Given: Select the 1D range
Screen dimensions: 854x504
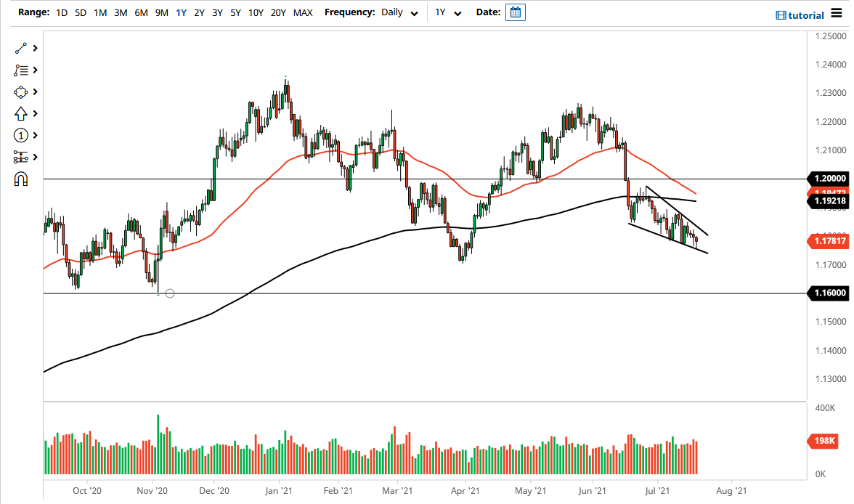Looking at the screenshot, I should tap(62, 12).
